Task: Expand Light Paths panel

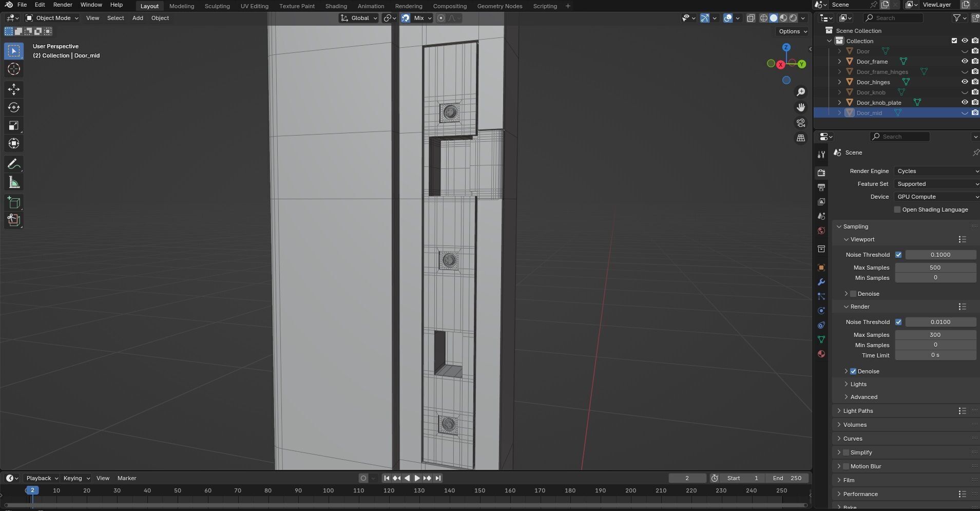Action: 857,411
